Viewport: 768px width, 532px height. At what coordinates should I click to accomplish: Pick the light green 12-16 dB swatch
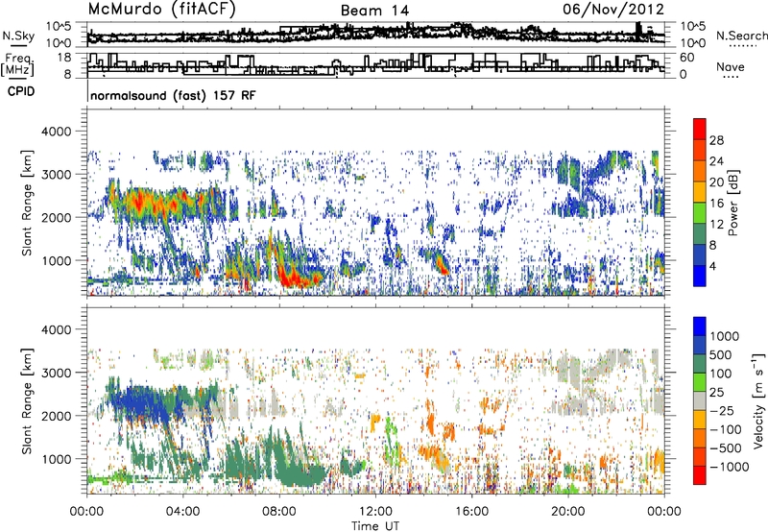point(700,213)
